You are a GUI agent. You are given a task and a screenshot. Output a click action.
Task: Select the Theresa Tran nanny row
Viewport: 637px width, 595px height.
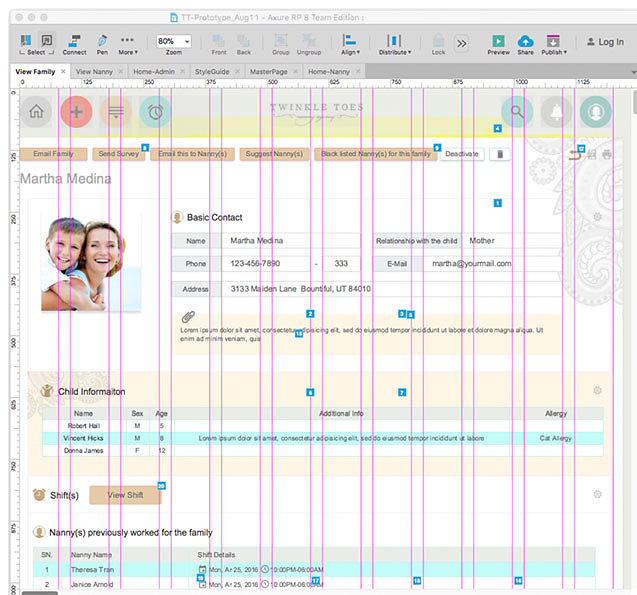pos(314,570)
